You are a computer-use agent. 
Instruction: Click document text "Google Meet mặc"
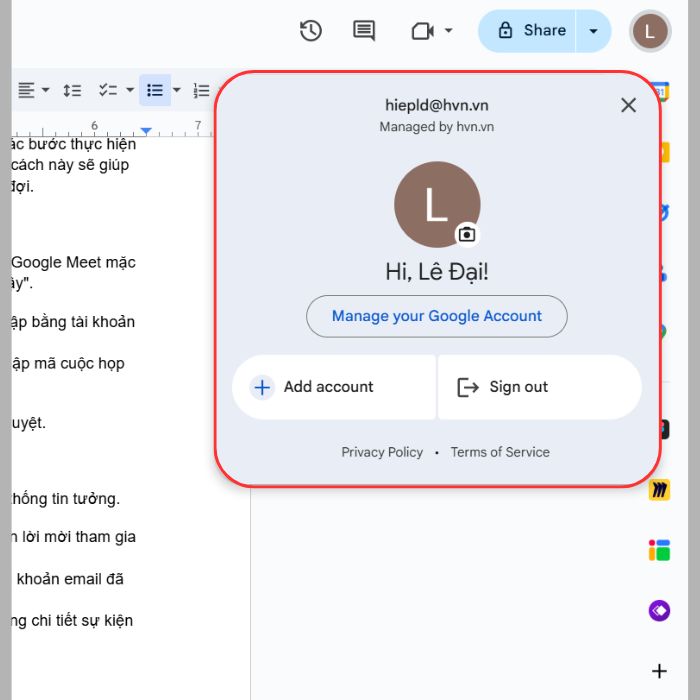[x=73, y=262]
